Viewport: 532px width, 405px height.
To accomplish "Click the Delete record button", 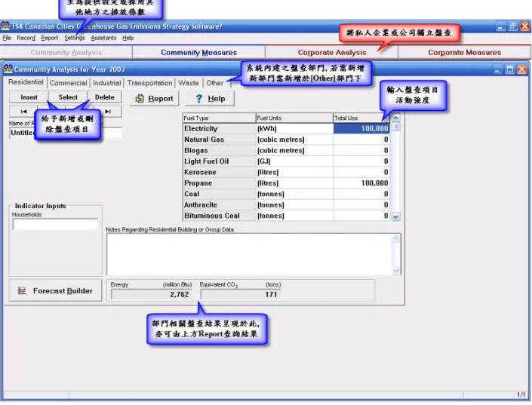I will (104, 97).
